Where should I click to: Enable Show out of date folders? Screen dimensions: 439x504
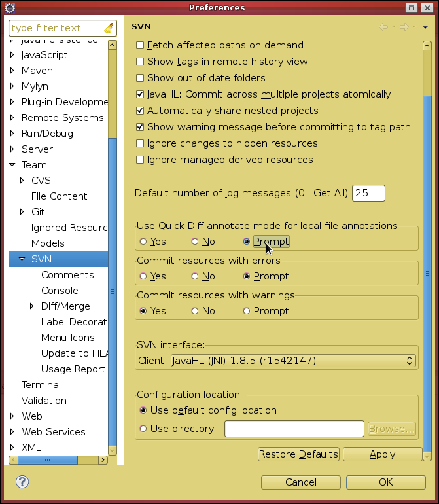(140, 78)
